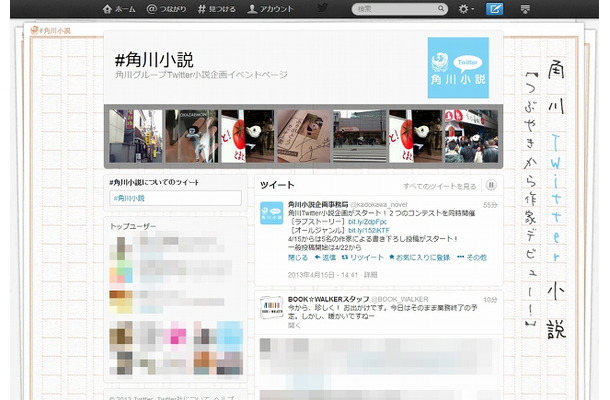Viewport: 610px width, 400px height.
Task: Open the OKAZAEMON figure photo thumbnail
Action: (191, 136)
